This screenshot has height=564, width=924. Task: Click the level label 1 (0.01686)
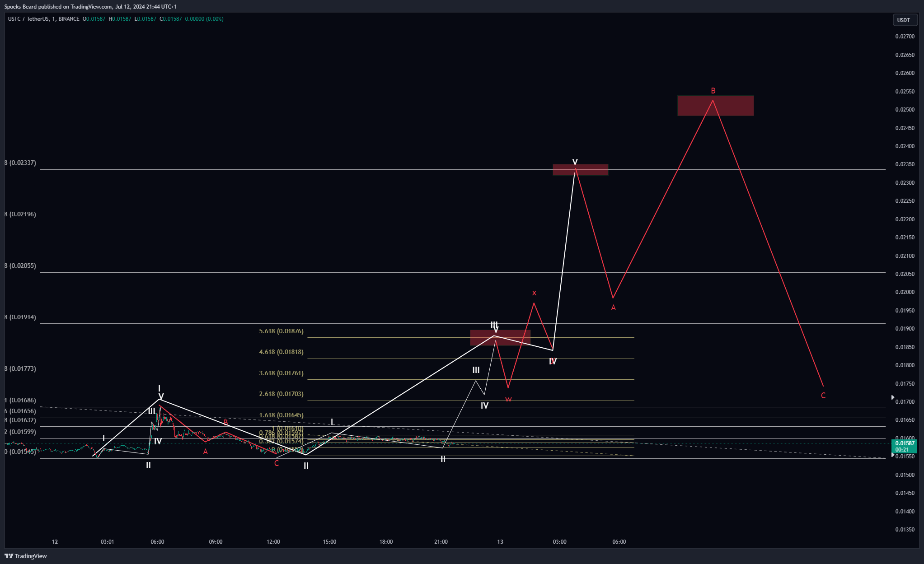click(x=20, y=400)
